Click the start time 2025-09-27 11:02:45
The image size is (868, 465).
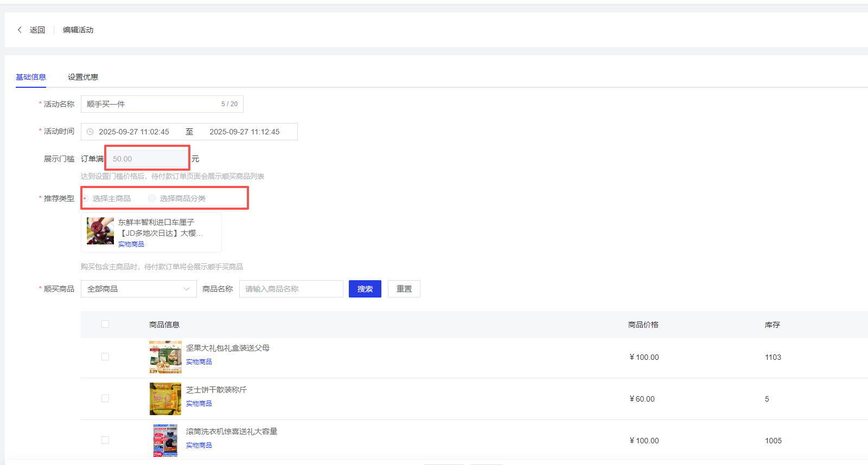point(134,132)
